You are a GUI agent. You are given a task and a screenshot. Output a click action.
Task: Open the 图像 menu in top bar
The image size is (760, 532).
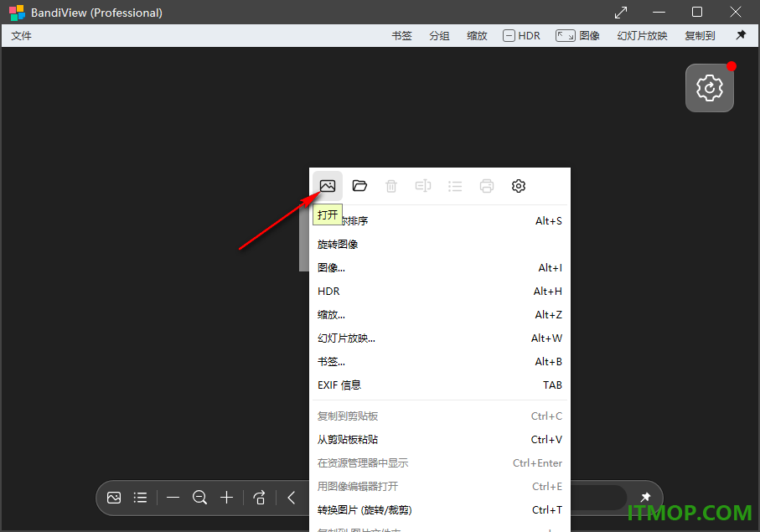(578, 36)
